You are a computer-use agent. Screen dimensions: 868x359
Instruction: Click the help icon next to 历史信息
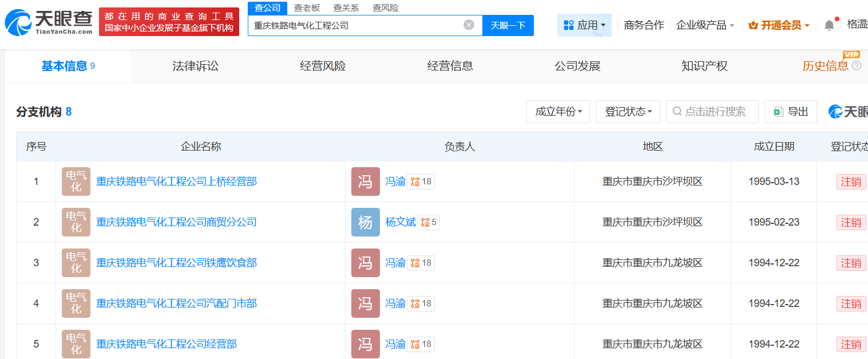point(857,66)
